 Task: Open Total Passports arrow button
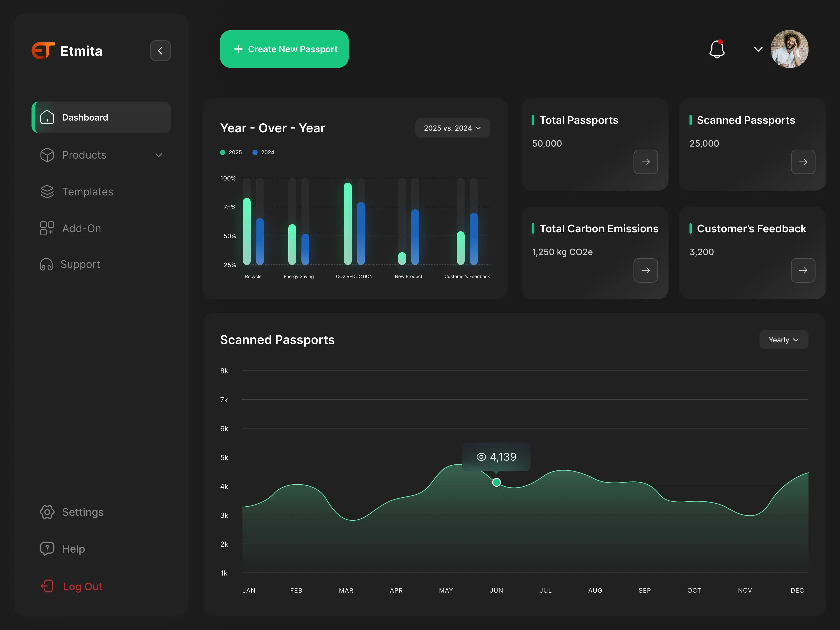[x=645, y=162]
